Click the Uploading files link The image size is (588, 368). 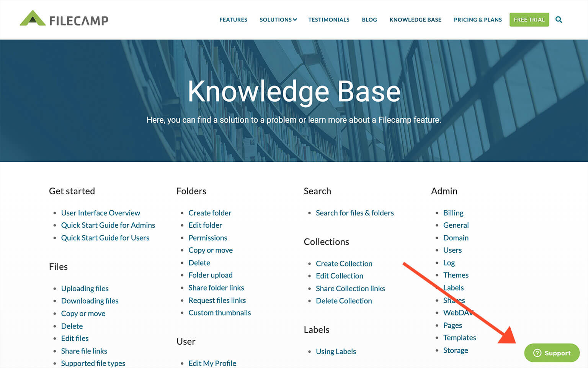[x=85, y=288]
